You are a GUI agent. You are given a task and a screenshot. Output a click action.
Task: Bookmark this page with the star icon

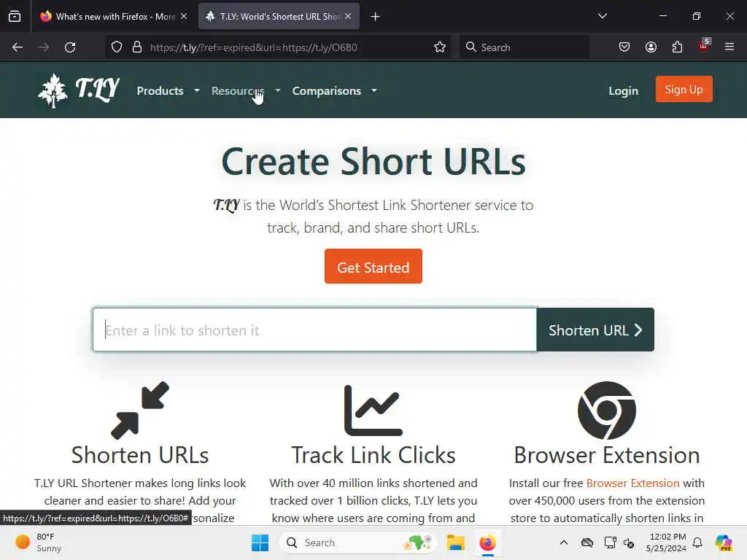pyautogui.click(x=440, y=47)
